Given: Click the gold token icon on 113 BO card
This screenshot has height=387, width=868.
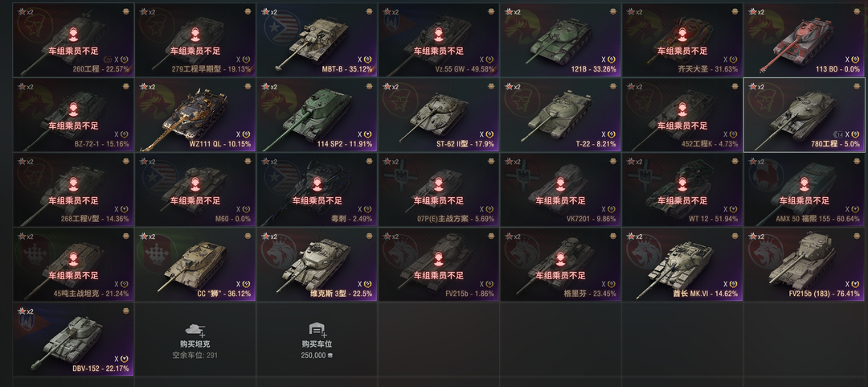Looking at the screenshot, I should [x=857, y=11].
